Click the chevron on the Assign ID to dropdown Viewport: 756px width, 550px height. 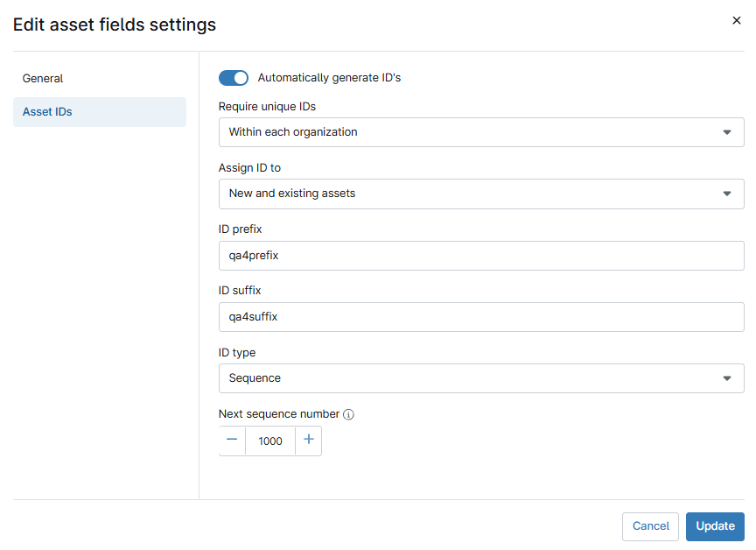pos(726,194)
